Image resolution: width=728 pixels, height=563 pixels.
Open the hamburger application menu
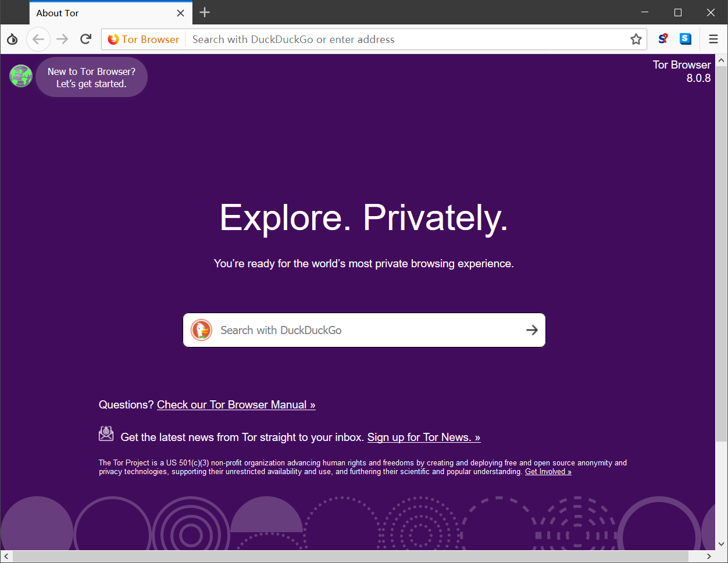713,40
